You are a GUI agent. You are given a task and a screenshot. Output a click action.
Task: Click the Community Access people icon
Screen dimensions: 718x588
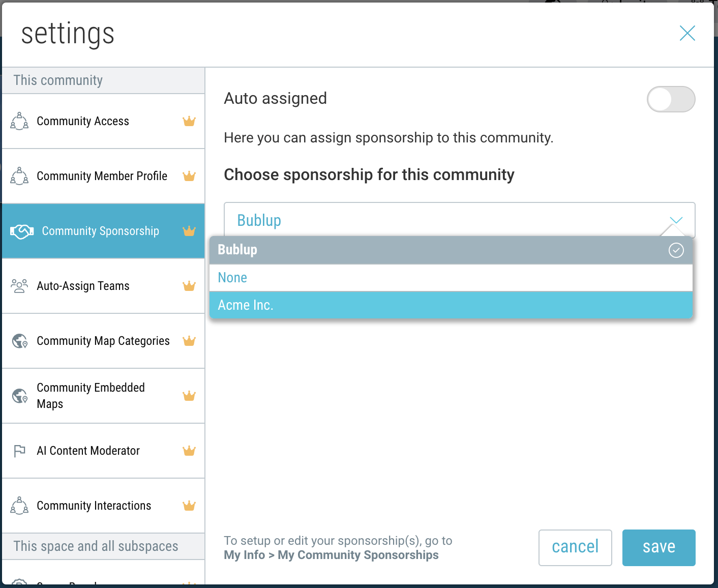click(19, 121)
